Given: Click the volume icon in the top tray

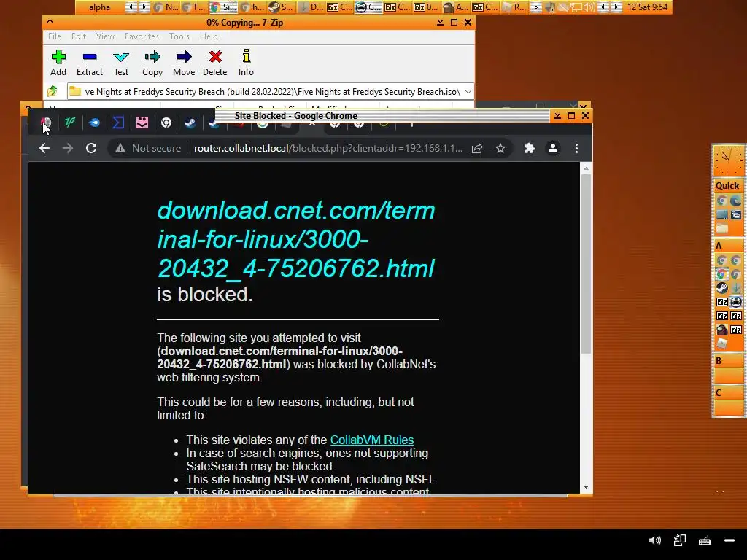Looking at the screenshot, I should point(589,7).
